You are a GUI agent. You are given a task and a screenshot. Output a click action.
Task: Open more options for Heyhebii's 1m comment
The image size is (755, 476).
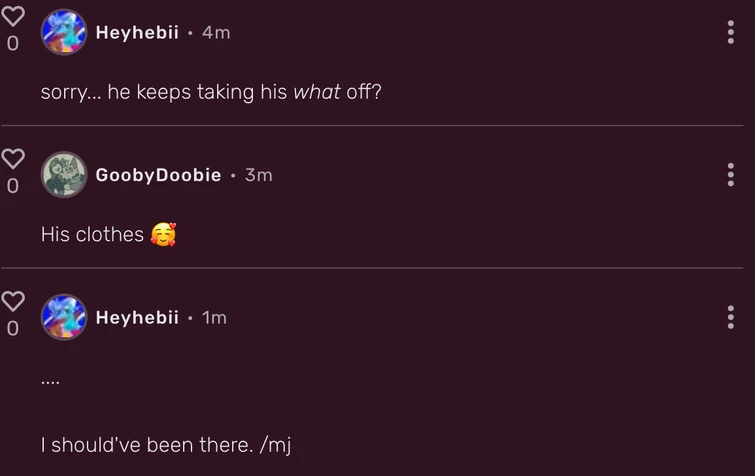(731, 317)
